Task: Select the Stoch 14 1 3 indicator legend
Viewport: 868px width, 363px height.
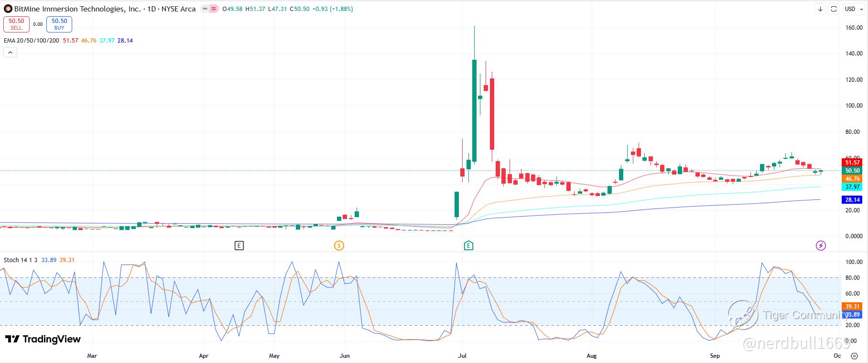Action: 21,260
